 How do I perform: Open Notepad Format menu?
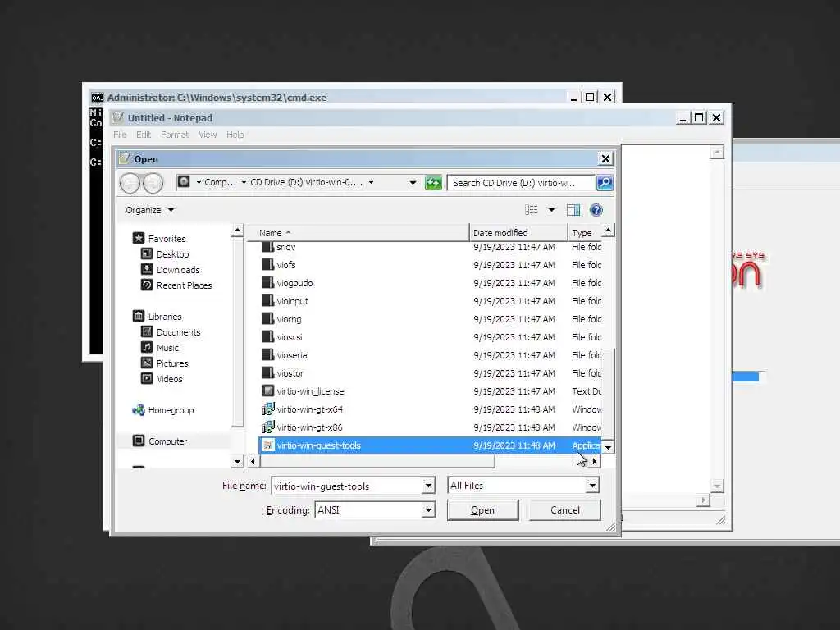click(175, 135)
